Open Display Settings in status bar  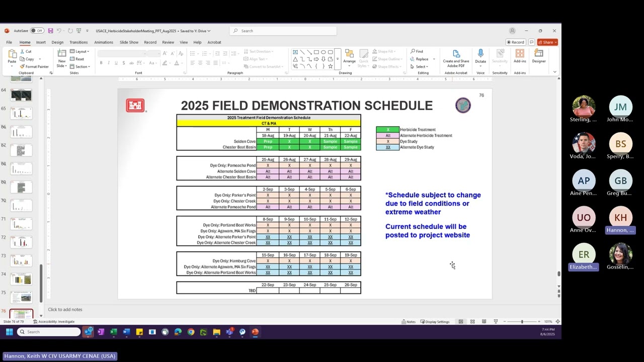pyautogui.click(x=435, y=322)
